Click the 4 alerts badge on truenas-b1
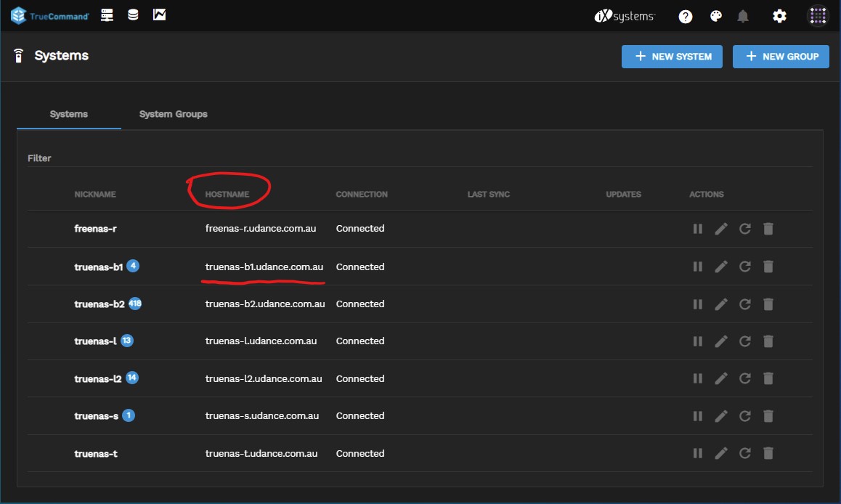This screenshot has width=841, height=504. [x=133, y=265]
